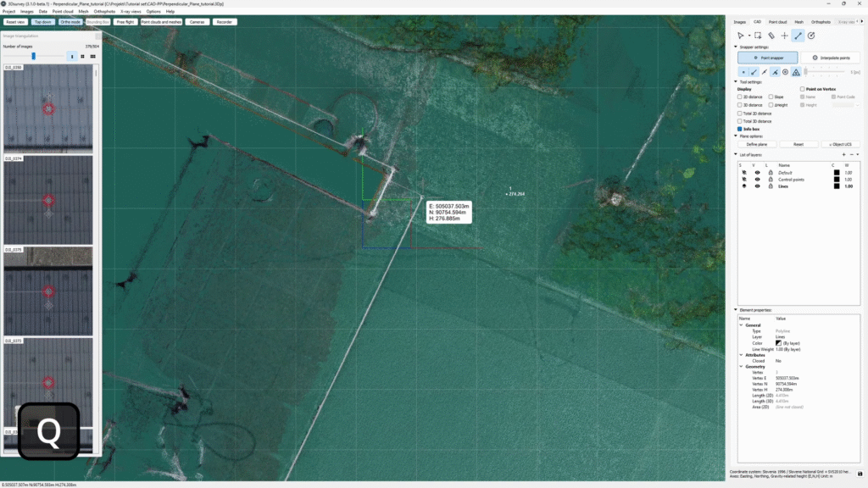Collapse the Plane options section
This screenshot has height=488, width=868.
[736, 136]
